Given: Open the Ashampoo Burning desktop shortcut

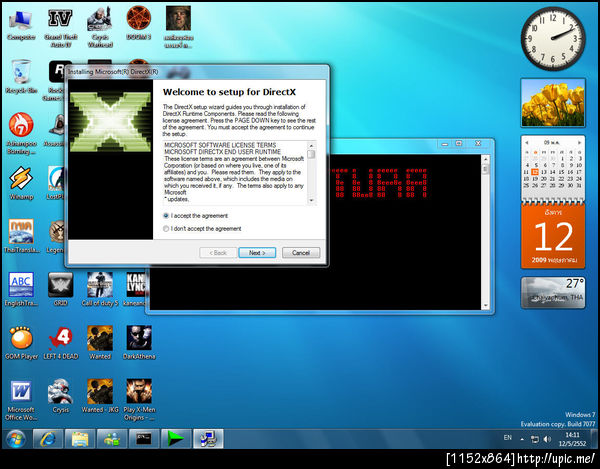Looking at the screenshot, I should 21,133.
